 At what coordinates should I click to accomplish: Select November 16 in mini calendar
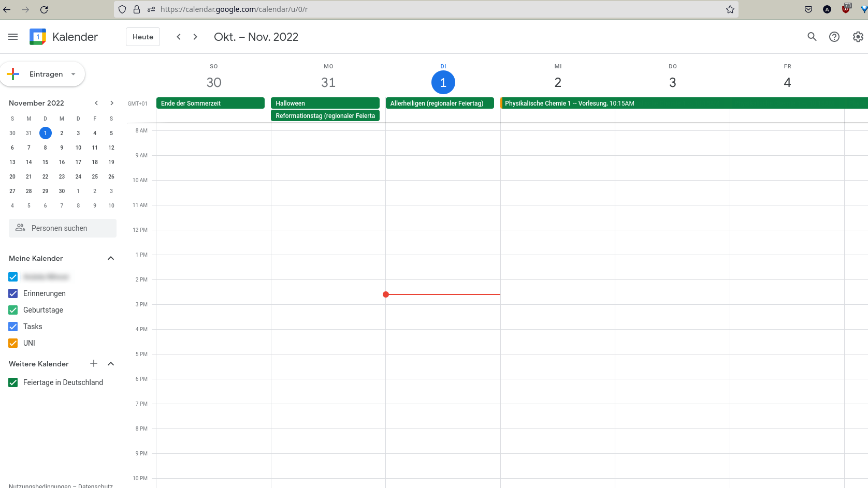click(62, 162)
